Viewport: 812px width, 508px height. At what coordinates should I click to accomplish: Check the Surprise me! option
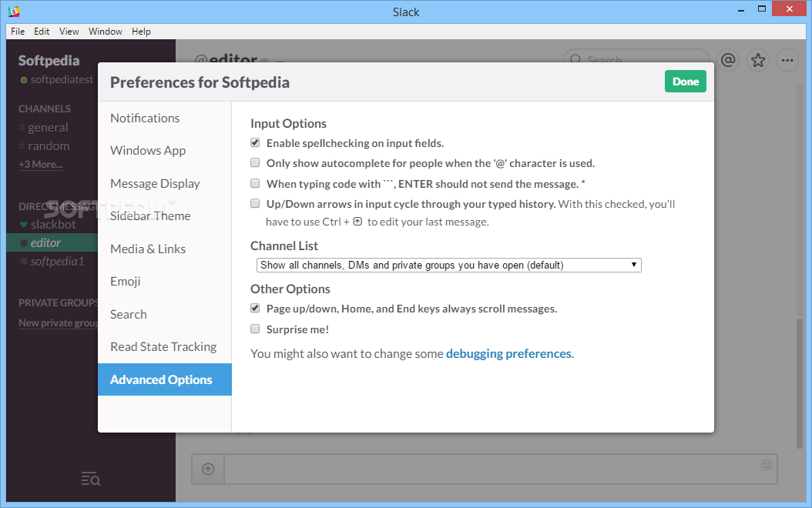[x=255, y=329]
